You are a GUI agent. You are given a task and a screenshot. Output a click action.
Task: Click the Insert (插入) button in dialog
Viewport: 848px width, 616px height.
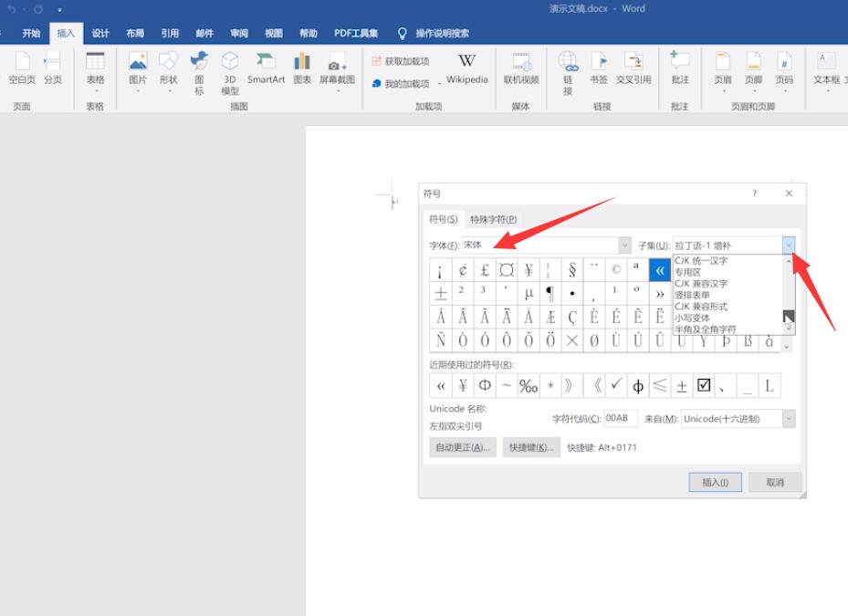tap(715, 483)
